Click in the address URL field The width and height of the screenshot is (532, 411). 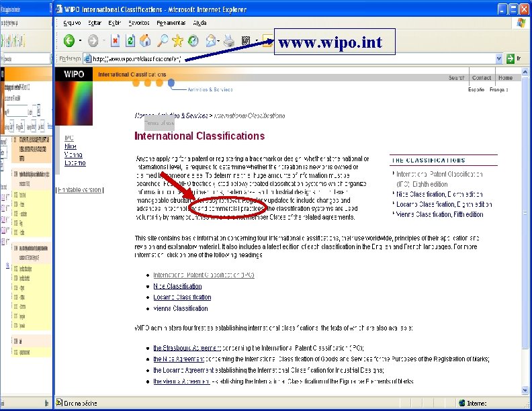click(x=293, y=58)
